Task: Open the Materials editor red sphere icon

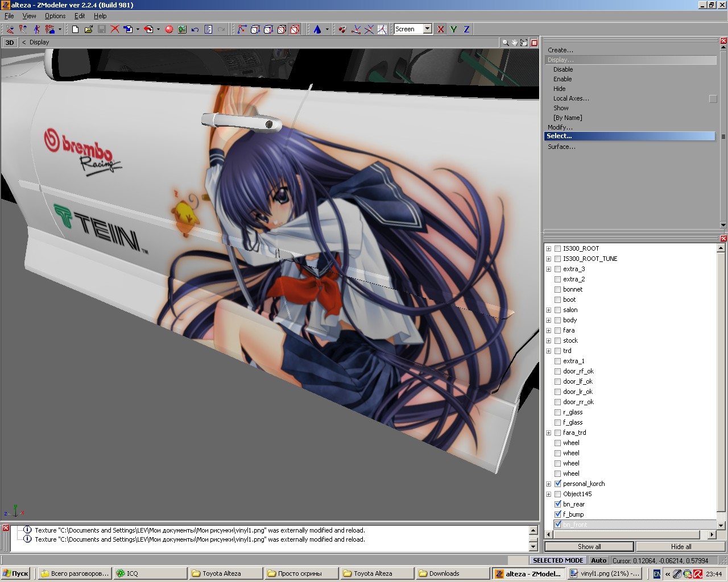Action: [x=169, y=29]
